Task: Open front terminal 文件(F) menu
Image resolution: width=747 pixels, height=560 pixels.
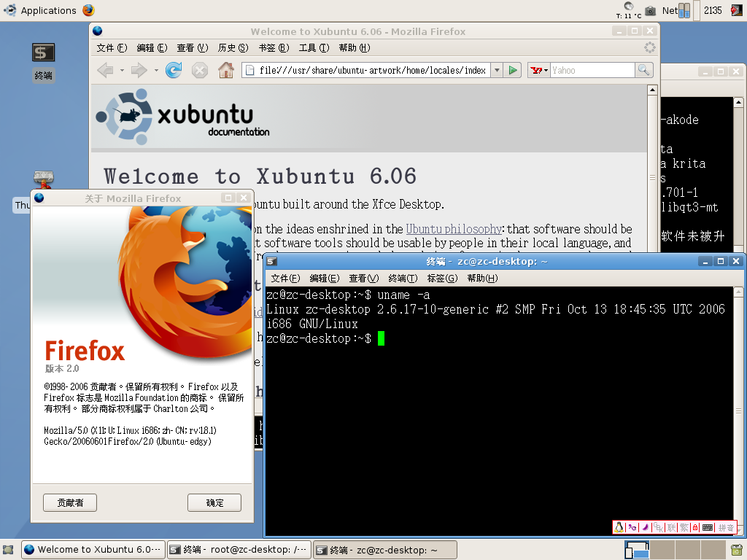Action: pos(285,278)
